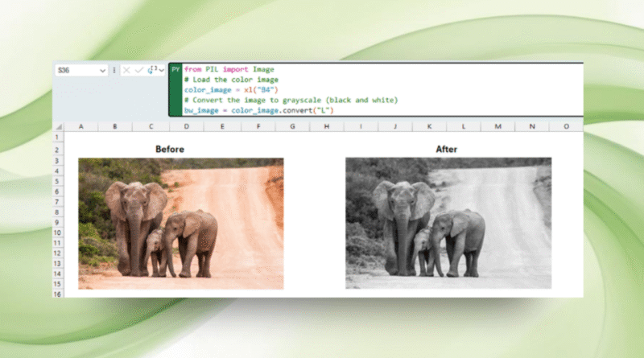Select row 16 header
The image size is (644, 358).
pyautogui.click(x=58, y=294)
